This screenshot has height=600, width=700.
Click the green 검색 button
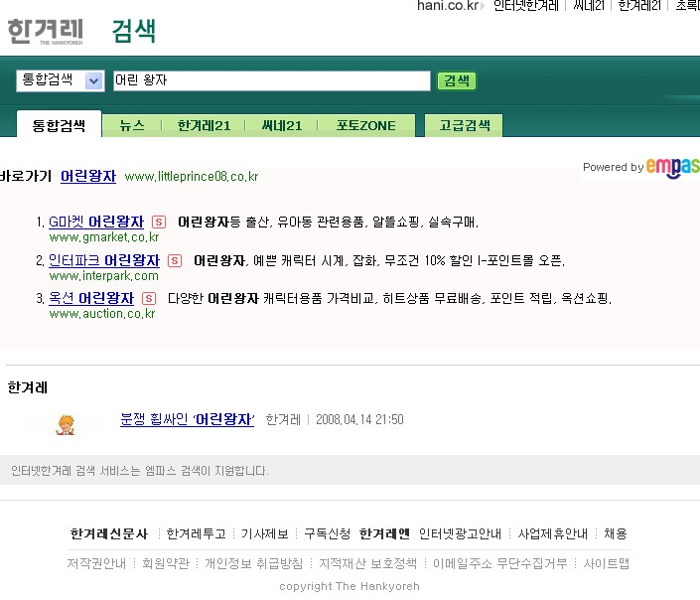(457, 80)
